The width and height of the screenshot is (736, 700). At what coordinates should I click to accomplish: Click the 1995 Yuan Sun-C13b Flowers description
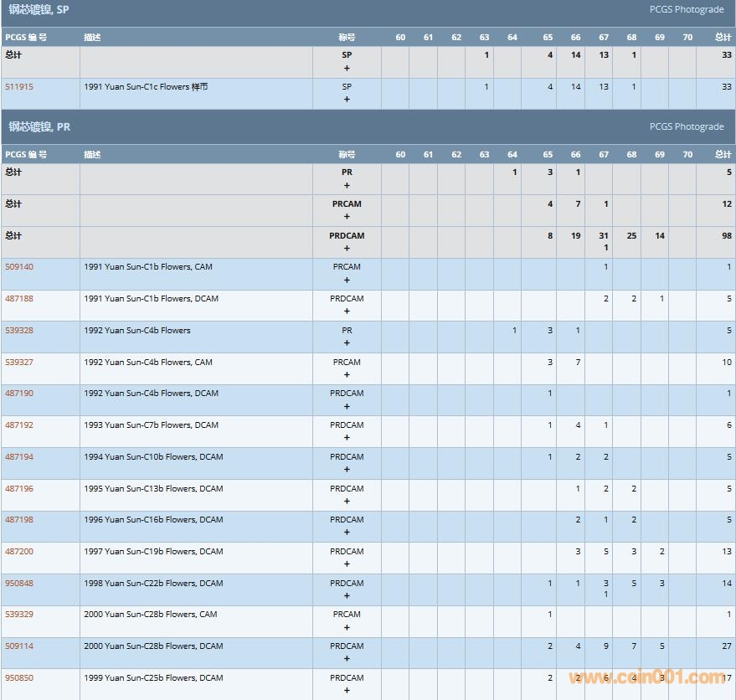click(x=153, y=489)
